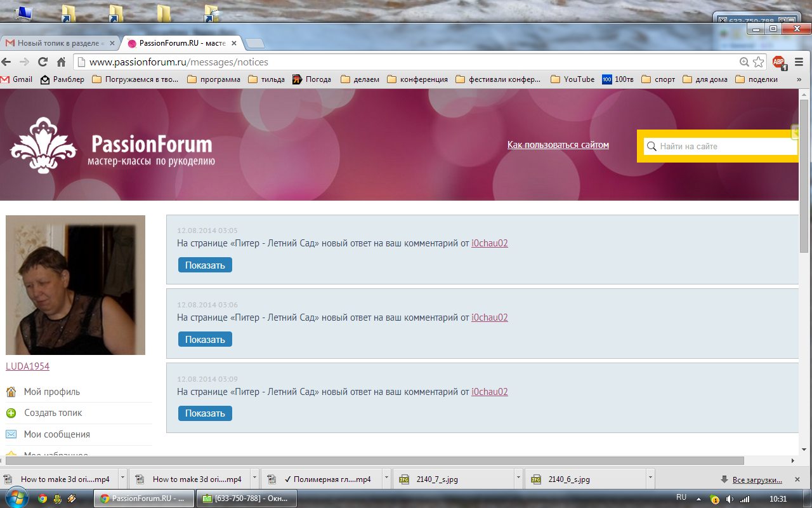Viewport: 812px width, 508px height.
Task: Open the "Все загрузки..." link
Action: [757, 479]
